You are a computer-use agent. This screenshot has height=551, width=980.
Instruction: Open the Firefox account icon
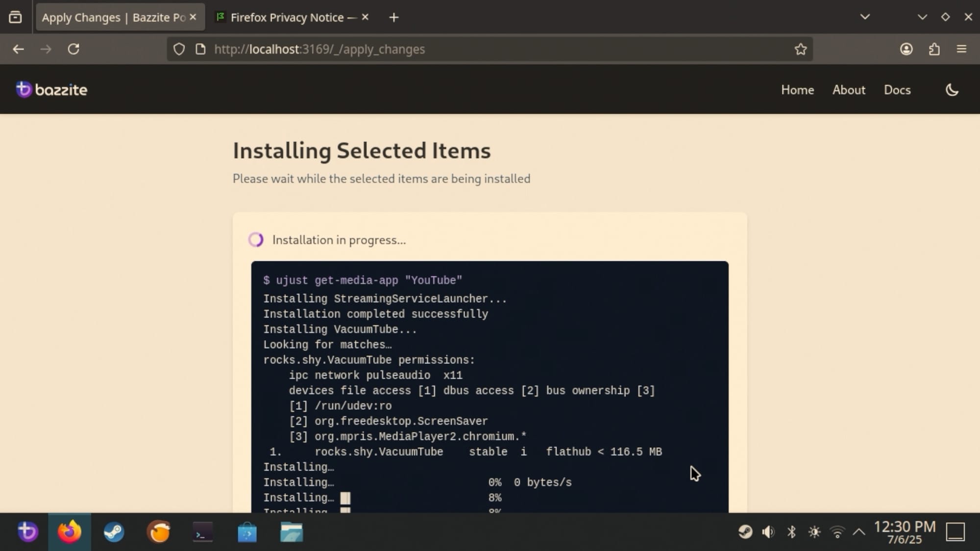(906, 49)
